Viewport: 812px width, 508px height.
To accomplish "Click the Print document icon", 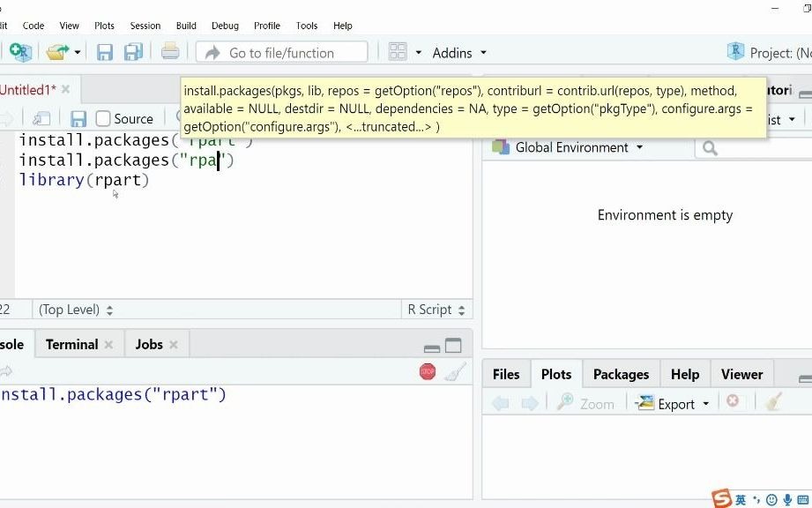I will tap(170, 52).
